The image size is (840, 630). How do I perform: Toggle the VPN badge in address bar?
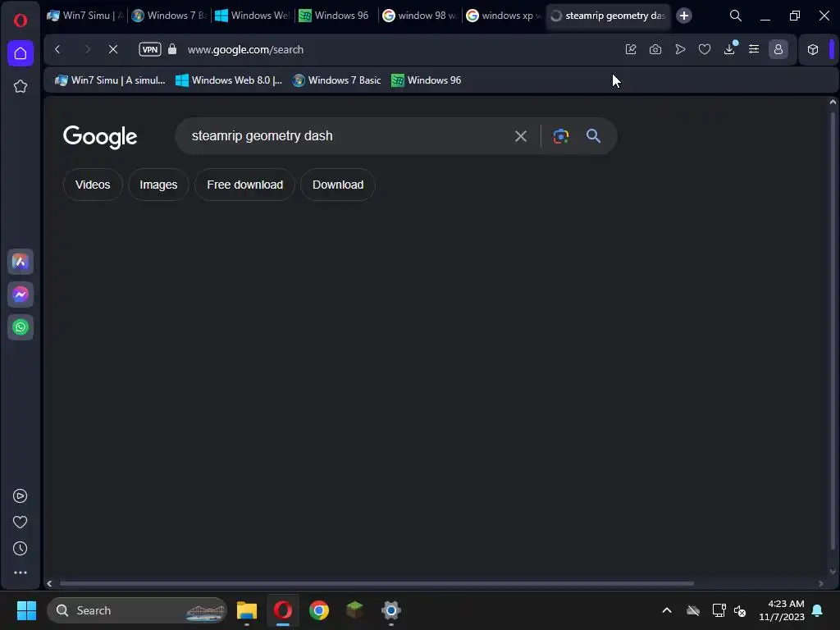pyautogui.click(x=150, y=49)
